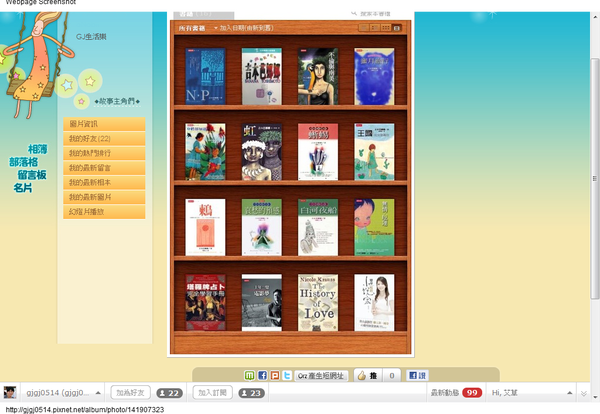Click the Facebook 讚 like button
Viewport: 600px width, 414px height.
tap(417, 375)
